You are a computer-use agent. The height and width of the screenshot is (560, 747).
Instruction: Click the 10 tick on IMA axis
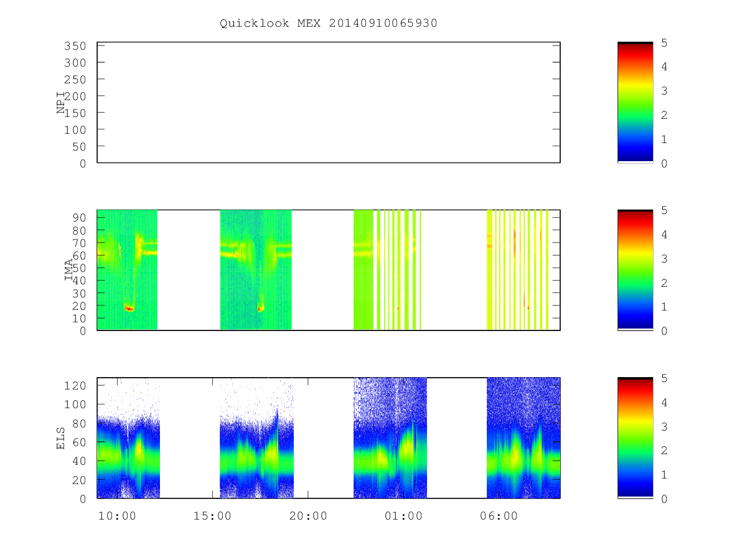[79, 318]
